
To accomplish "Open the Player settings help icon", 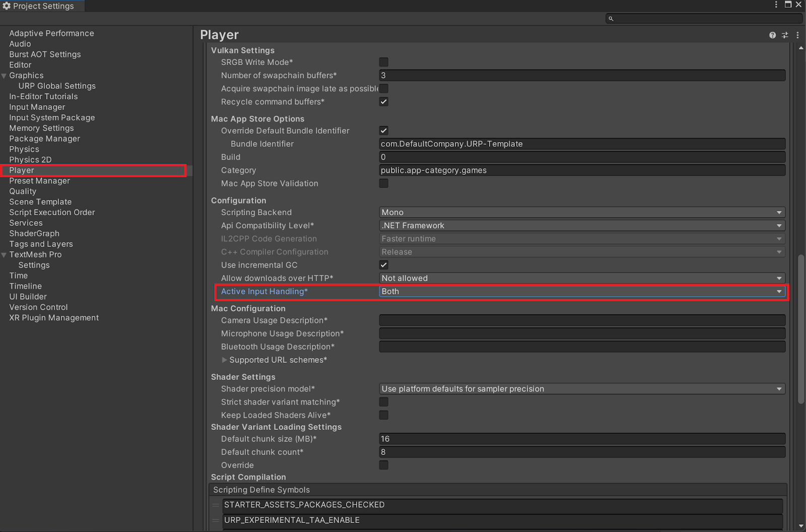I will (772, 35).
